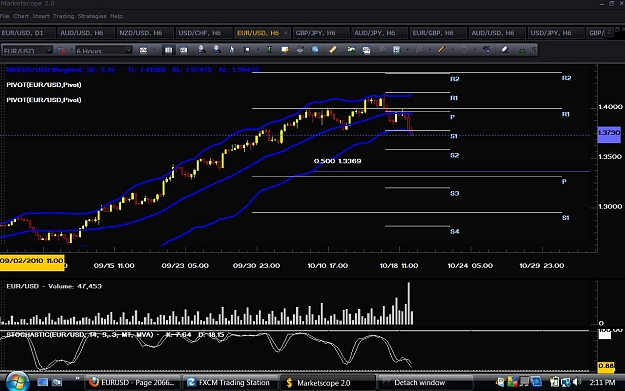
Task: Expand the chart type dropdown arrow
Action: [x=154, y=50]
